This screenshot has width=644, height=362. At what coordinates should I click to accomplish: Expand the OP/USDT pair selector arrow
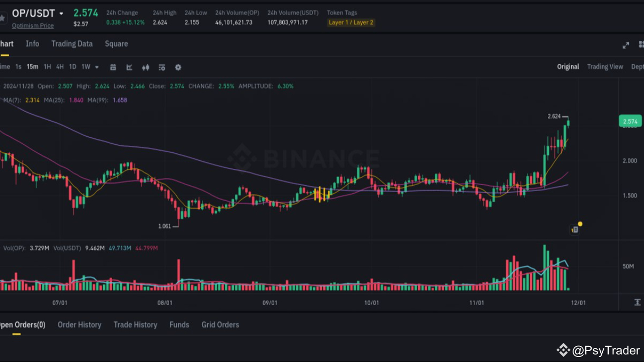click(x=61, y=14)
